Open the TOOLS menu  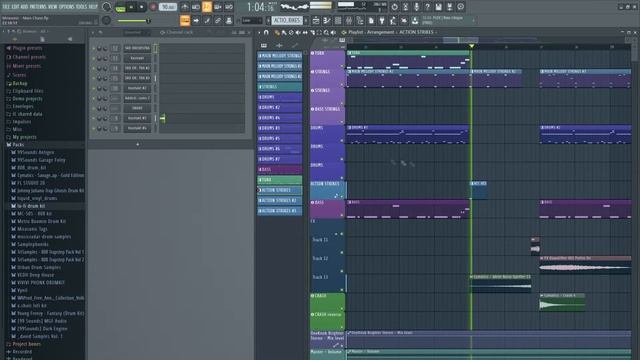[82, 7]
